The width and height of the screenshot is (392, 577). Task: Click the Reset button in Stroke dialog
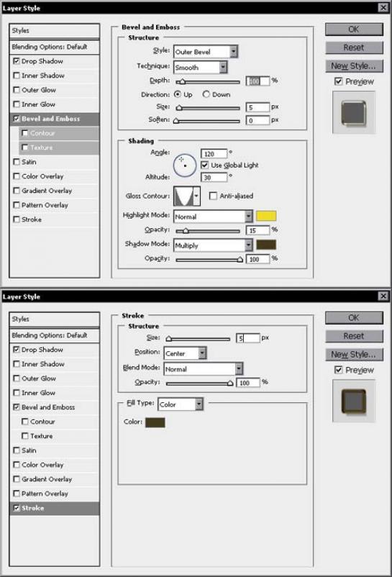(x=354, y=336)
